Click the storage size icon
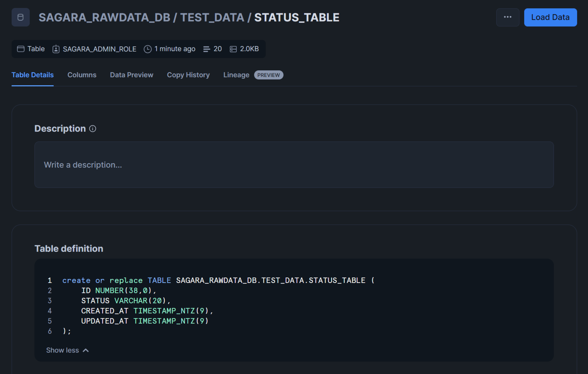 233,49
